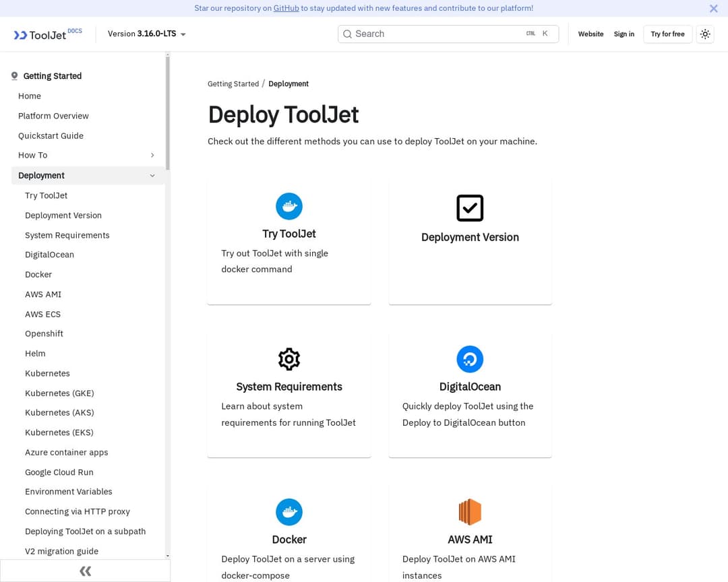Open the Version 3.16.0-LTS dropdown
This screenshot has width=728, height=582.
[147, 34]
